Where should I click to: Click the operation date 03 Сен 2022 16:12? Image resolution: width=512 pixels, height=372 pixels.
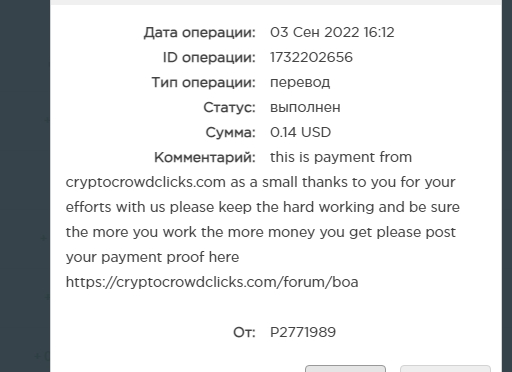(x=332, y=32)
